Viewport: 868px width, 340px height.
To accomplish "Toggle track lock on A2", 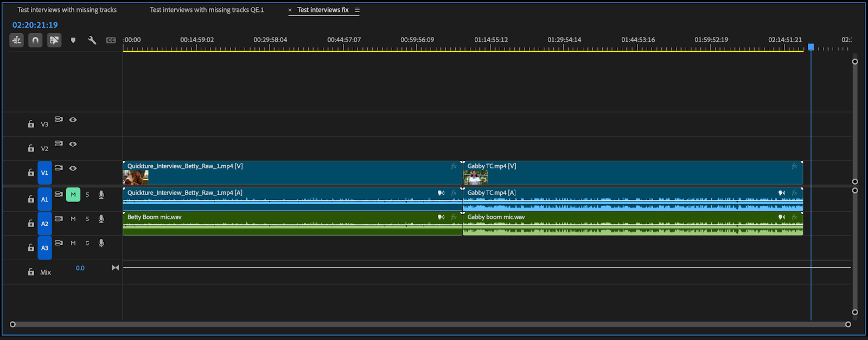I will (31, 223).
